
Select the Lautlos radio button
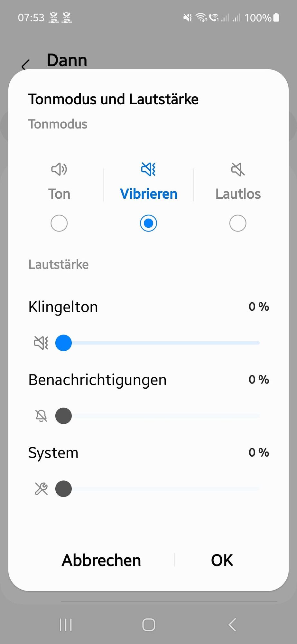click(238, 223)
